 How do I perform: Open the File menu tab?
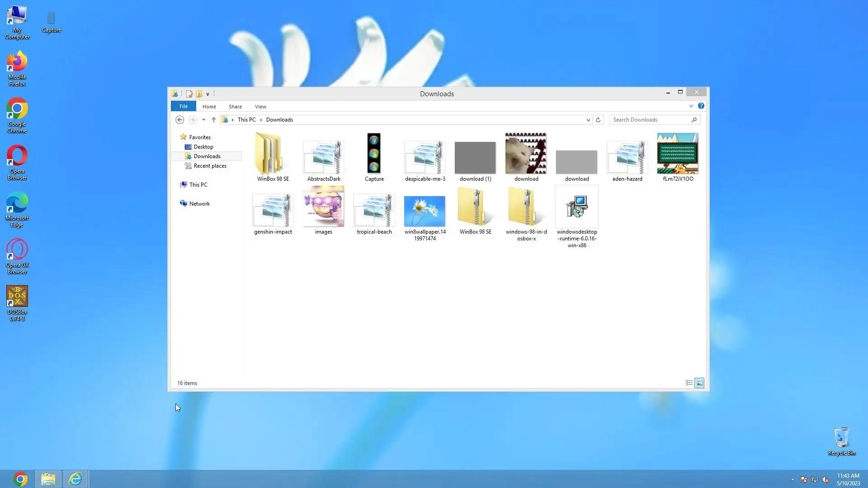(x=183, y=106)
